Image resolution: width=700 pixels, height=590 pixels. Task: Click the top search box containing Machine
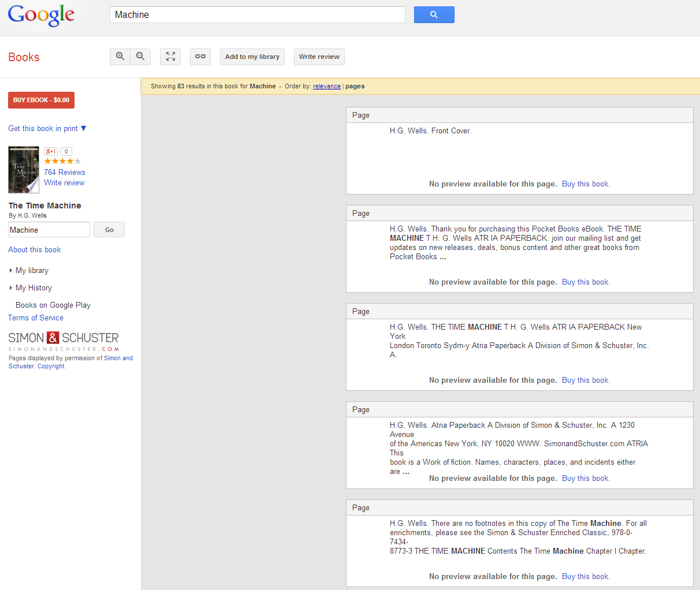click(258, 15)
